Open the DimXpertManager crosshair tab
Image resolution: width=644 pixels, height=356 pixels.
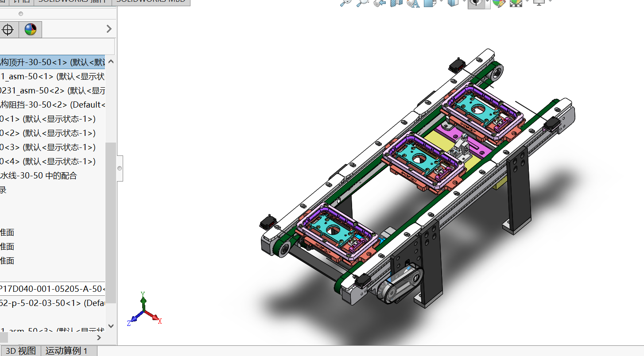8,30
